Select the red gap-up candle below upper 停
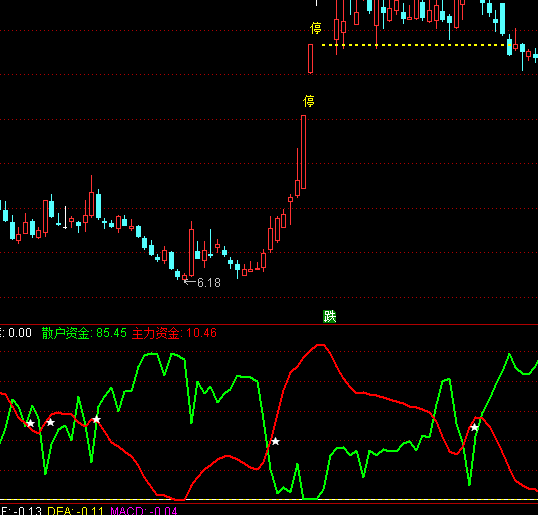The height and width of the screenshot is (515, 538). tap(311, 59)
